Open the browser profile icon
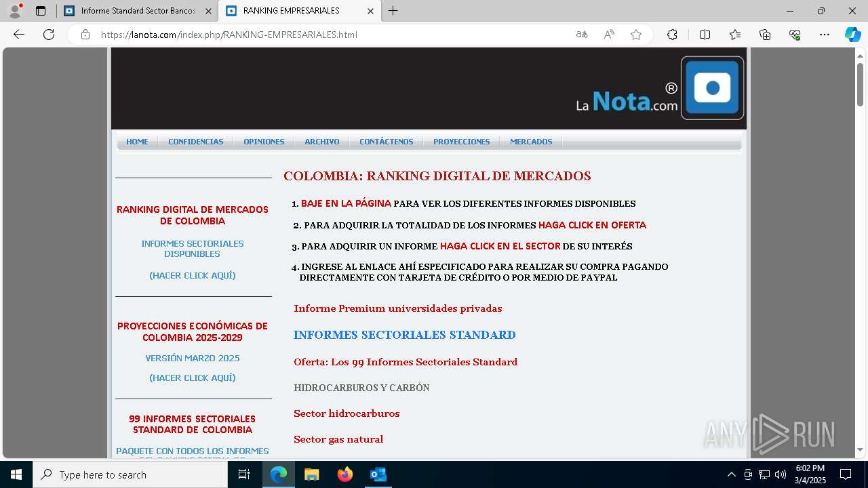This screenshot has height=488, width=868. point(15,11)
